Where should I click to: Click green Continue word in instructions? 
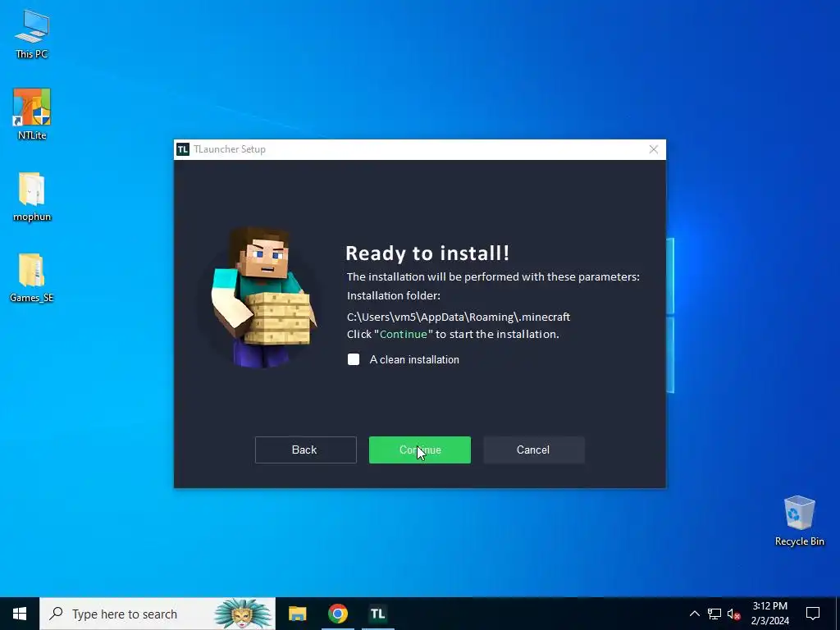[x=404, y=335]
